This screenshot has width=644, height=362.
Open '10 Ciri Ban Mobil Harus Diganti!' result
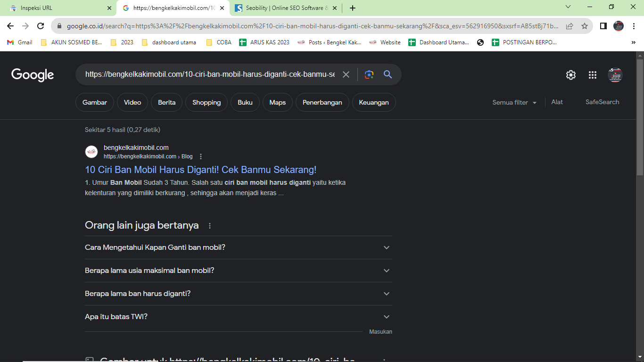click(x=201, y=170)
